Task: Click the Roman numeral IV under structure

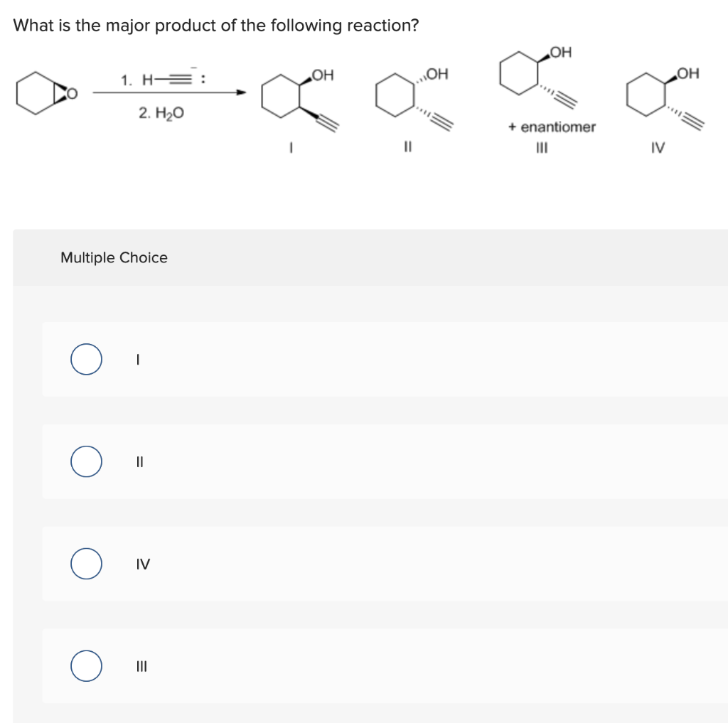Action: tap(658, 148)
